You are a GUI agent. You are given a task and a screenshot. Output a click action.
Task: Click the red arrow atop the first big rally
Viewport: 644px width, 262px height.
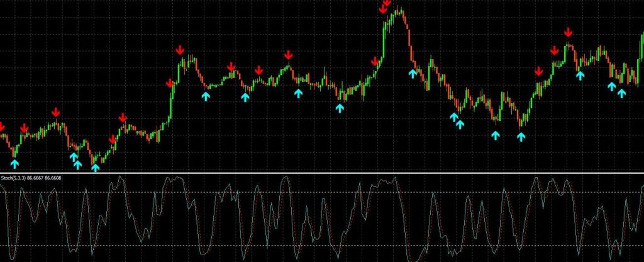(x=180, y=50)
